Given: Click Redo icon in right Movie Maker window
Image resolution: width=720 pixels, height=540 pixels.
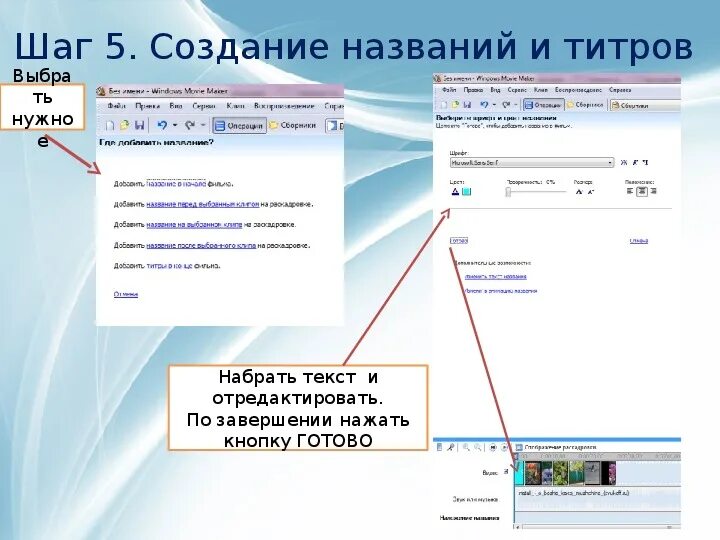Looking at the screenshot, I should pos(506,105).
